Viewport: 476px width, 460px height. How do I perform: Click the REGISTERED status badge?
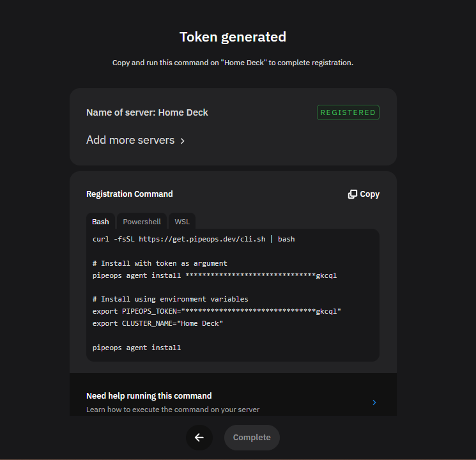coord(348,112)
